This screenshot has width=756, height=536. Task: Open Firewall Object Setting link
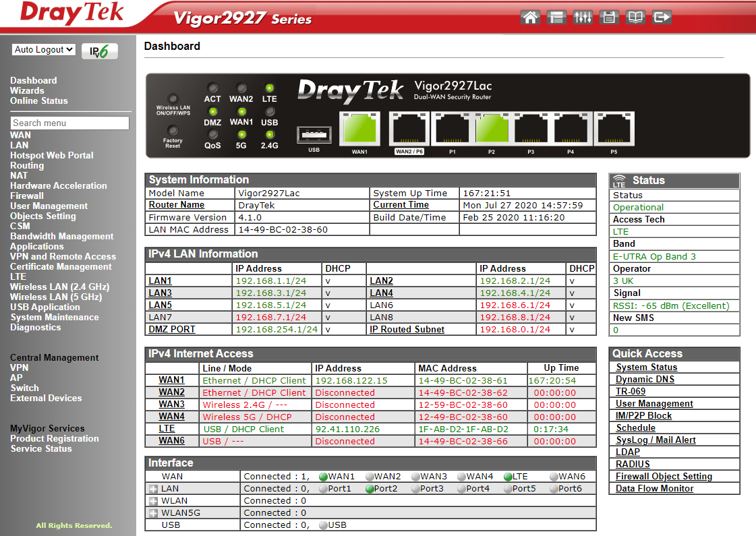click(664, 476)
